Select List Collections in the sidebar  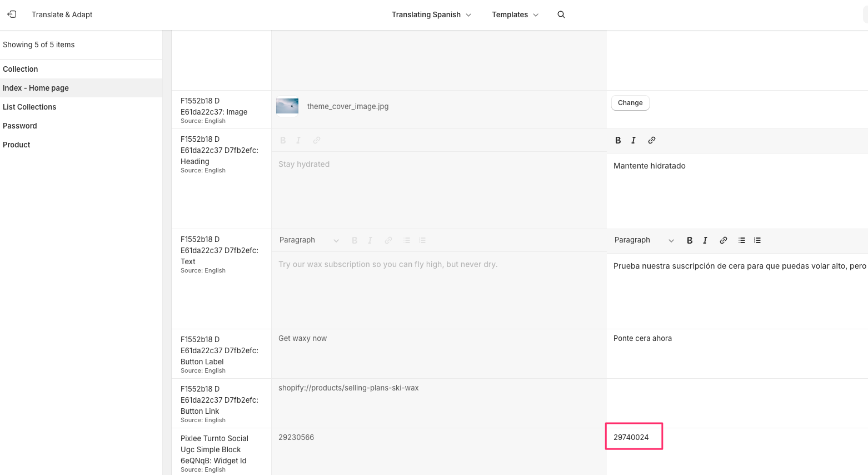point(81,107)
